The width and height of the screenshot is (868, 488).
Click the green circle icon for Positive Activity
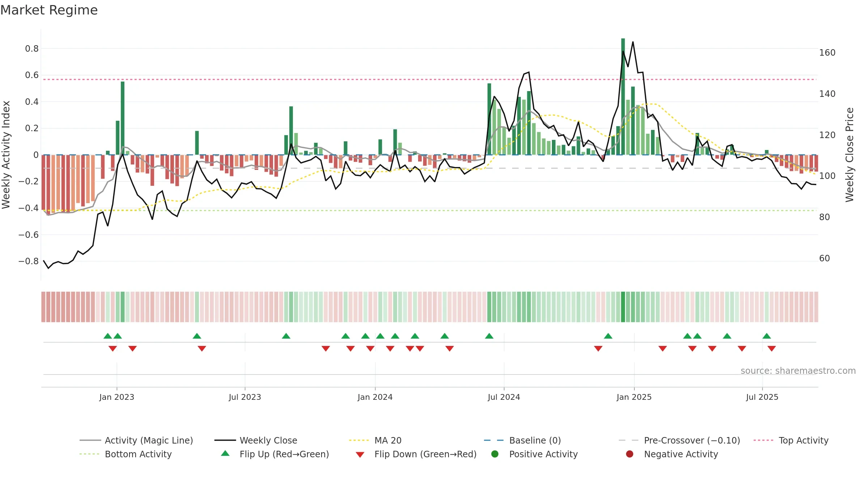[495, 454]
